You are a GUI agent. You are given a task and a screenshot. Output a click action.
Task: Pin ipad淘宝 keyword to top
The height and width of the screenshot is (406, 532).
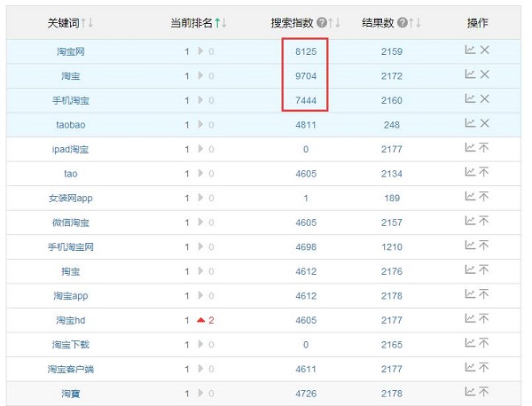[484, 147]
